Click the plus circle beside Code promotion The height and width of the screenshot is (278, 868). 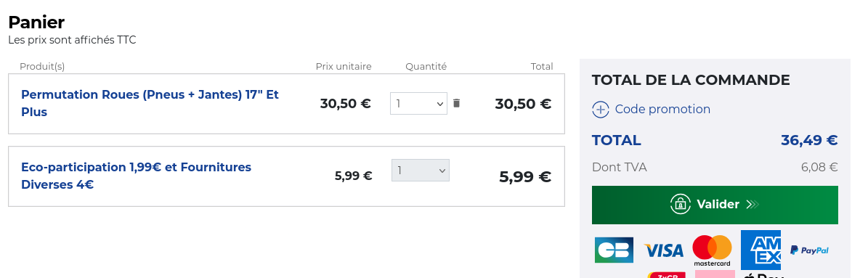[x=601, y=110]
